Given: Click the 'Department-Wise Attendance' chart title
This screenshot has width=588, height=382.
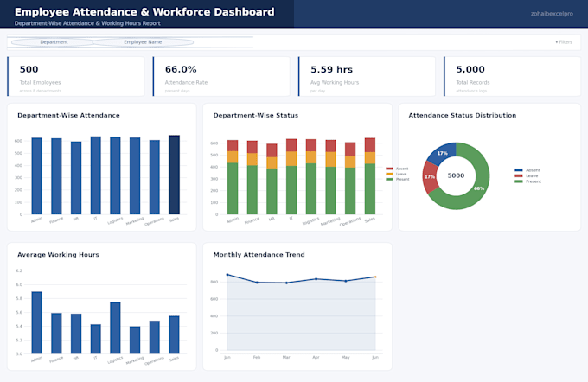Looking at the screenshot, I should (x=68, y=116).
